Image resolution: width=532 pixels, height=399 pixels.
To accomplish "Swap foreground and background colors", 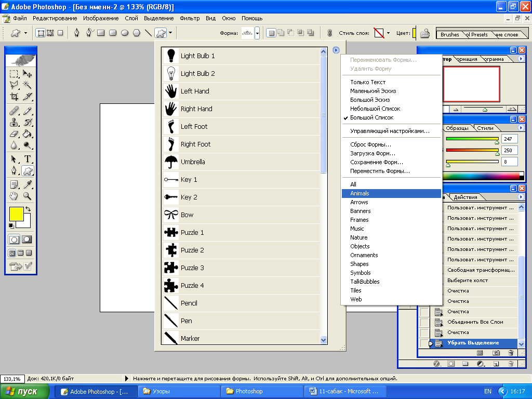I will pos(28,209).
